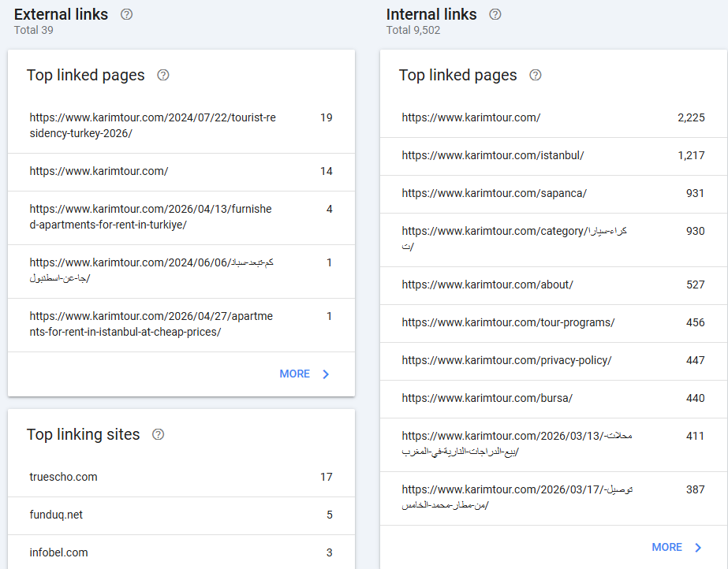Click the Total 9,502 internal links text
This screenshot has height=569, width=728.
[x=413, y=30]
